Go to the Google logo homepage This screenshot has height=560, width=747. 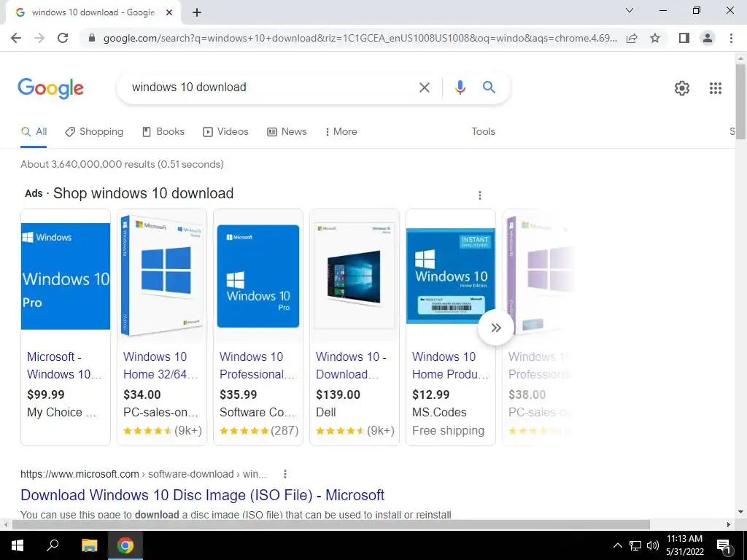tap(50, 88)
